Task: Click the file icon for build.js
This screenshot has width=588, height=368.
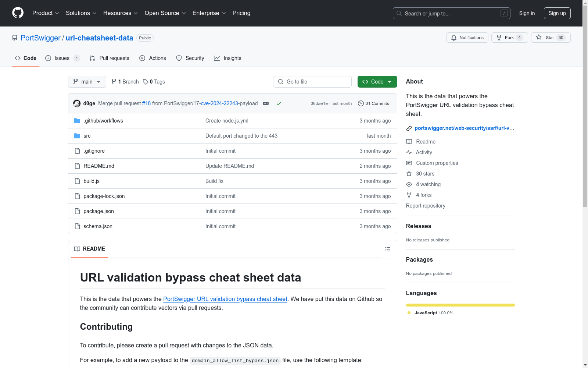Action: click(77, 181)
